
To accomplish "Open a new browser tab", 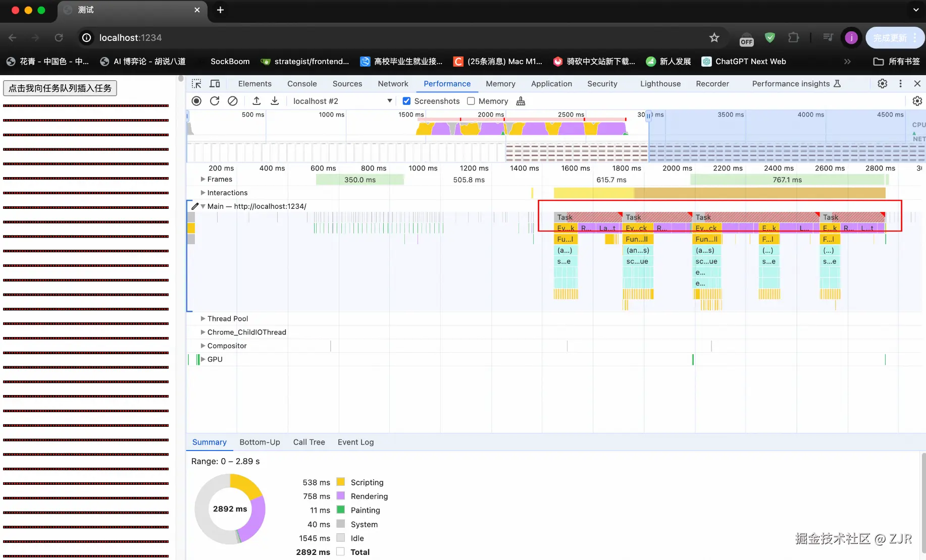I will (x=220, y=10).
